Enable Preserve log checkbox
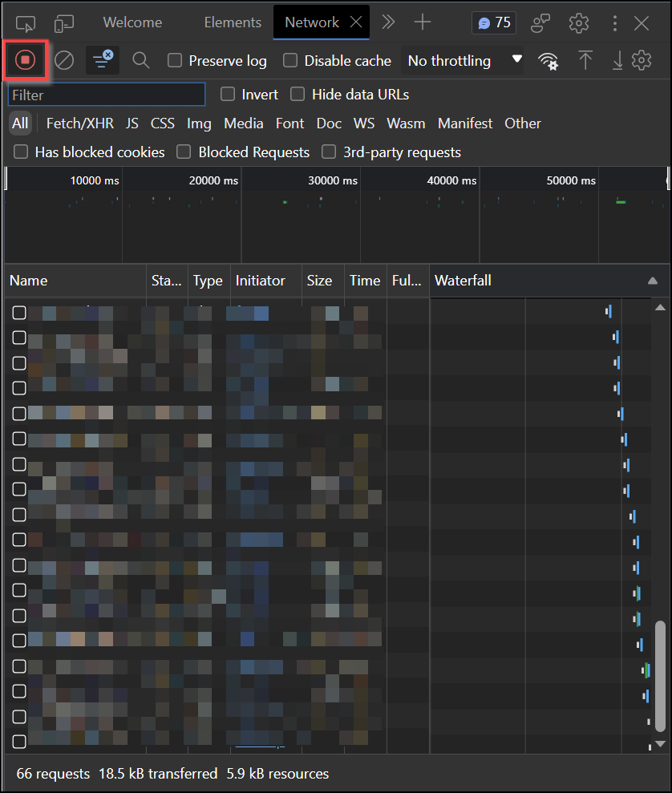The image size is (672, 793). pos(175,60)
